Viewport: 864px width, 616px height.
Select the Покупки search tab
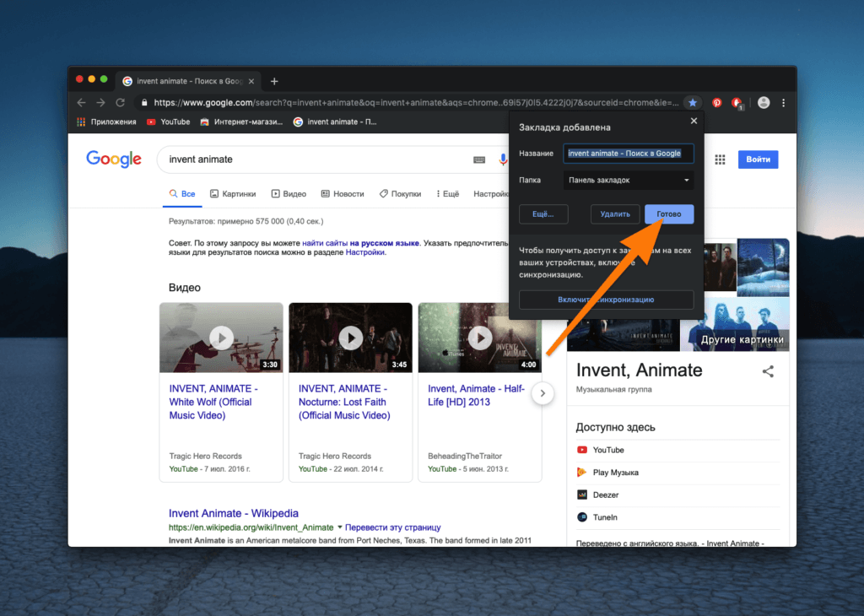coord(401,194)
